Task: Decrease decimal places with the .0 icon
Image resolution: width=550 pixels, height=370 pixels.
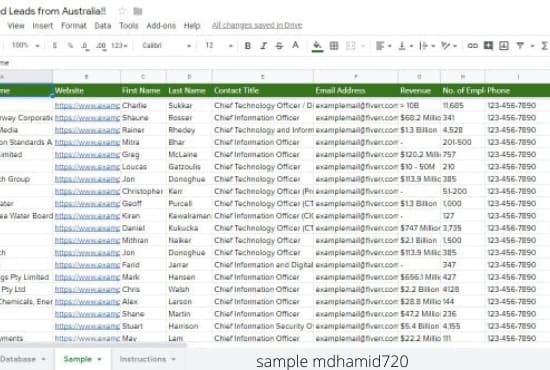Action: [x=85, y=46]
